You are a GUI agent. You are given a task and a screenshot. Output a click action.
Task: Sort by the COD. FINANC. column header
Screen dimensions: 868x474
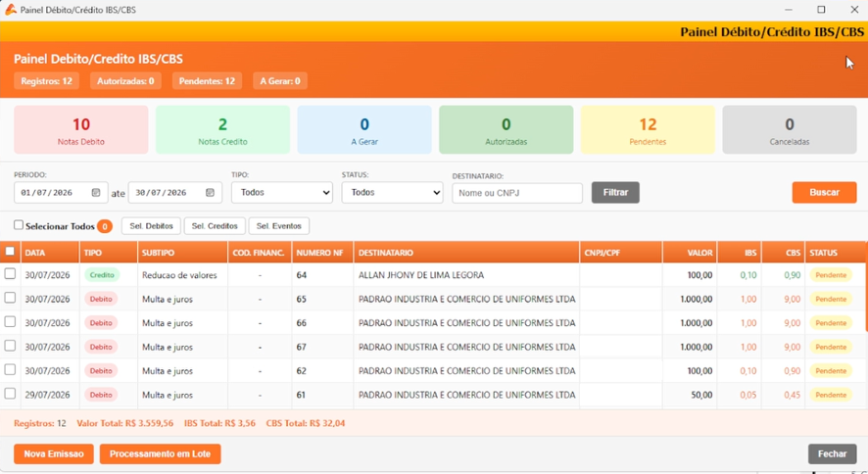coord(260,253)
